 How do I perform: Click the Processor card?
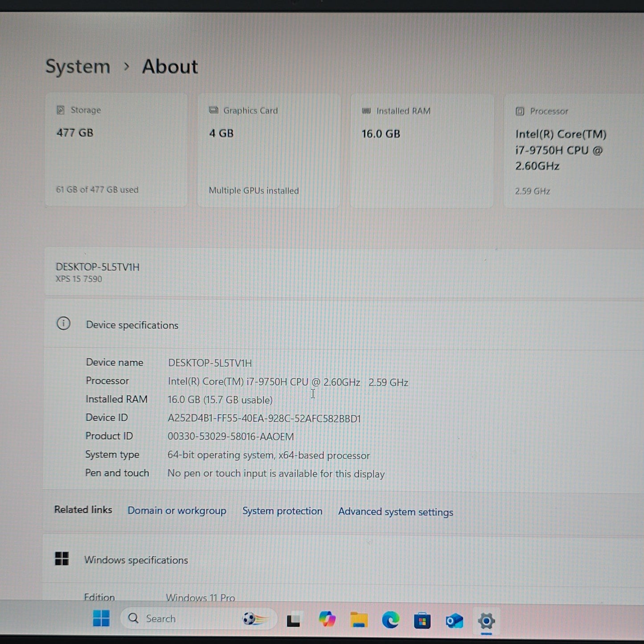click(574, 151)
